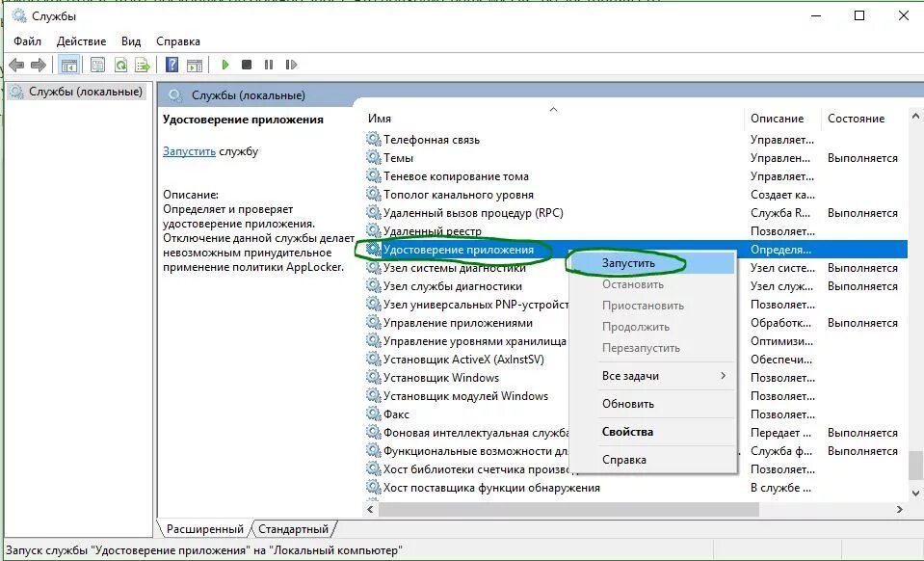924x561 pixels.
Task: Click gear icon of Управление приложениями
Action: [x=373, y=323]
